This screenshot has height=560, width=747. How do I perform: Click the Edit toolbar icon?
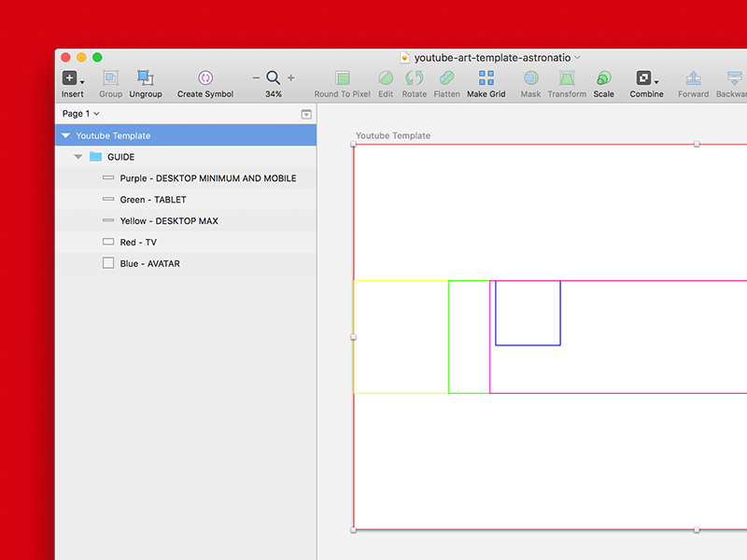(386, 78)
